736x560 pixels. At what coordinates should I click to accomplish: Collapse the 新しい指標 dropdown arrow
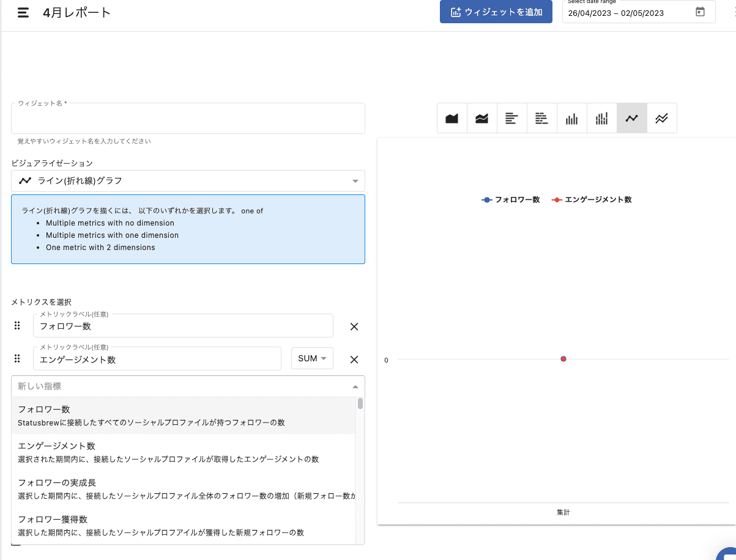point(355,386)
